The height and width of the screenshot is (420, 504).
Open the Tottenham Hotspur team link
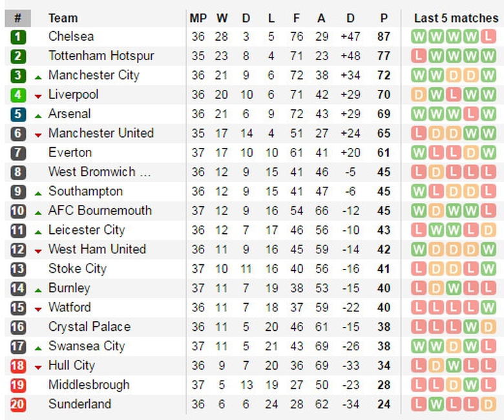click(101, 56)
